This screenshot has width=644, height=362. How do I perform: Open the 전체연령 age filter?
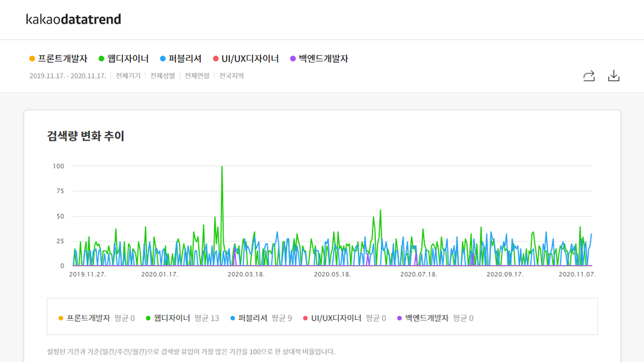point(197,75)
